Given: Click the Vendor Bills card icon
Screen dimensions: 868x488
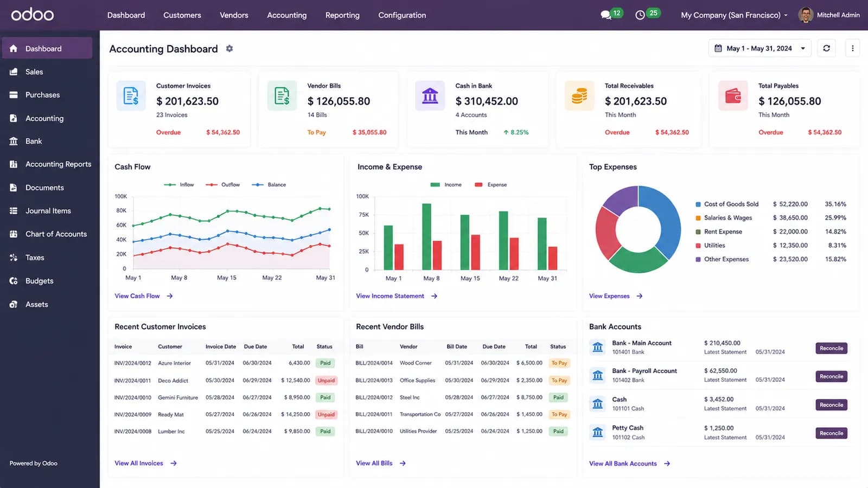Looking at the screenshot, I should pos(282,96).
